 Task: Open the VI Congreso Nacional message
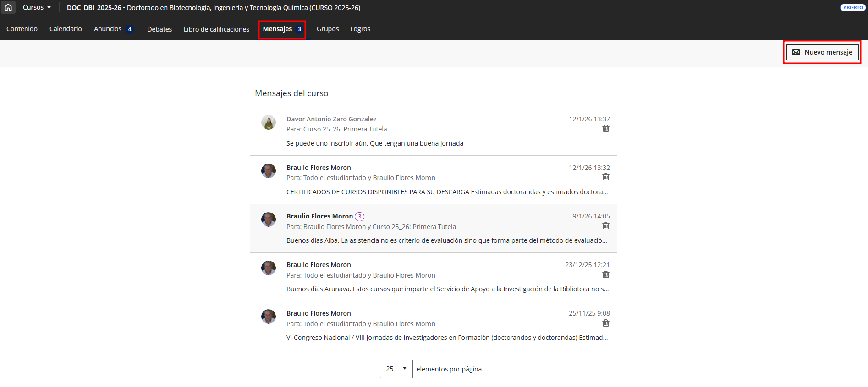coord(446,338)
